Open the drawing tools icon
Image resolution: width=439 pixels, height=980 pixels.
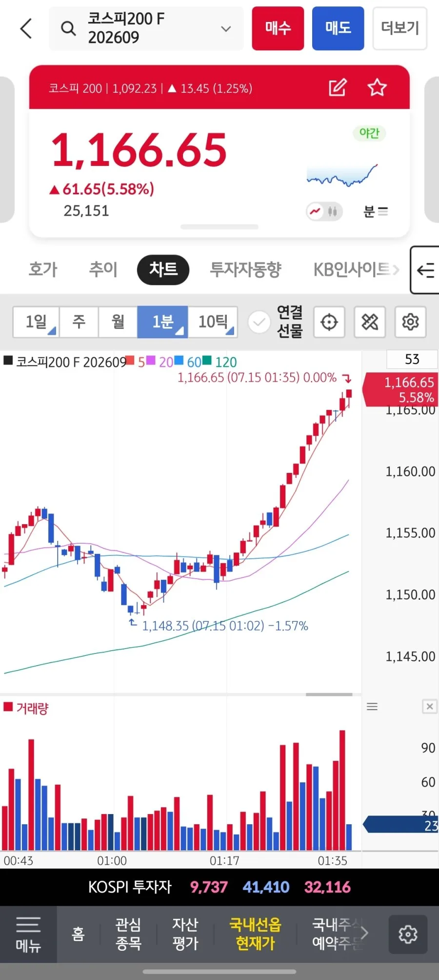(x=370, y=322)
